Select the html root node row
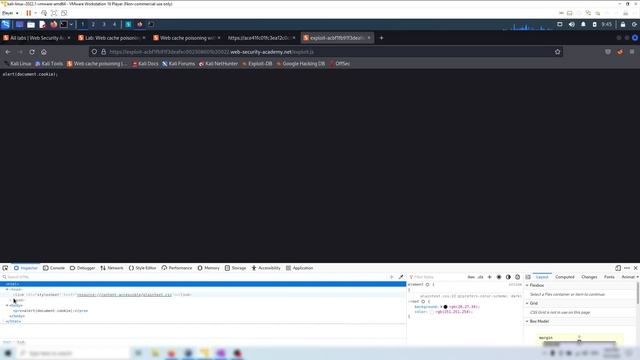 coord(203,284)
